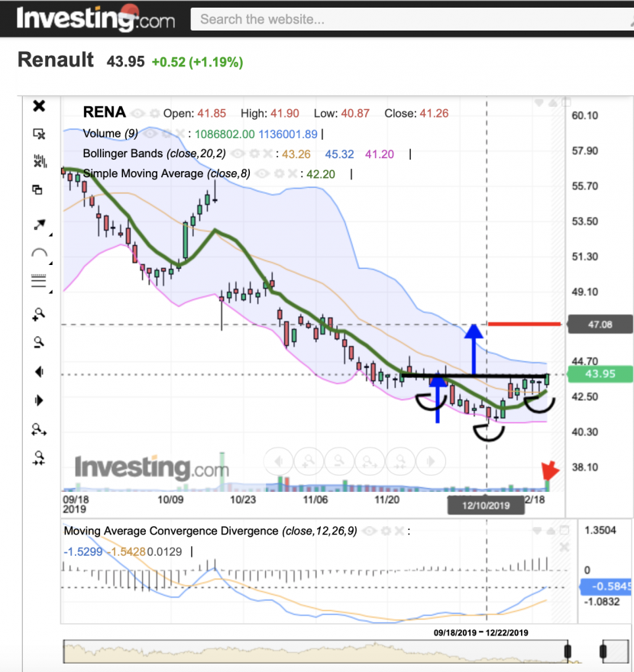This screenshot has width=634, height=672.
Task: Click the Investing.com logo
Action: click(x=95, y=18)
